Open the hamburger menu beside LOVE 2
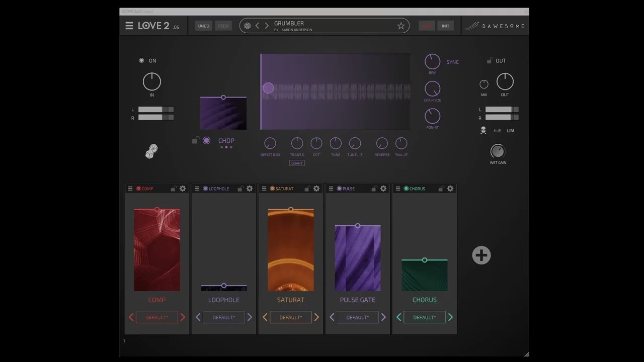Viewport: 644px width, 362px height. tap(129, 26)
